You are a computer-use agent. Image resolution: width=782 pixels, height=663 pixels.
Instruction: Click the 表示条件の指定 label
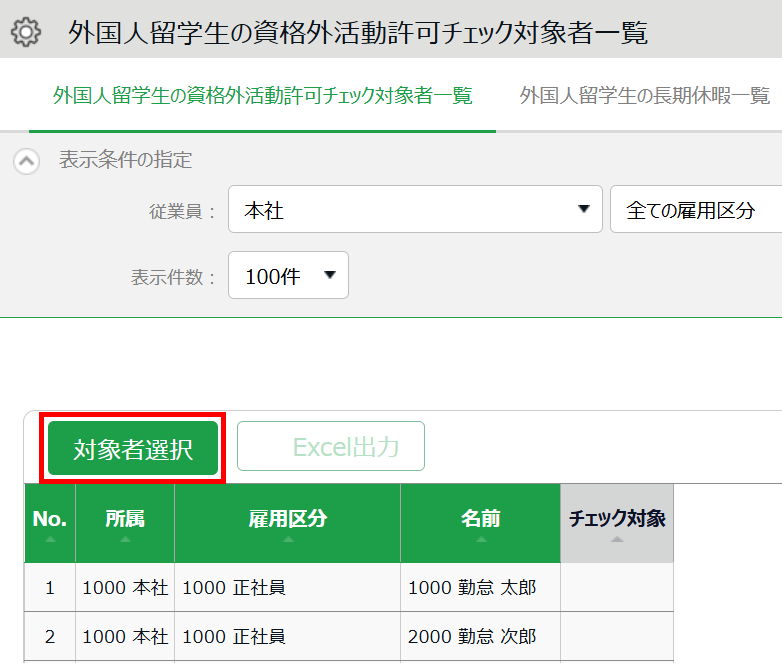click(x=125, y=160)
